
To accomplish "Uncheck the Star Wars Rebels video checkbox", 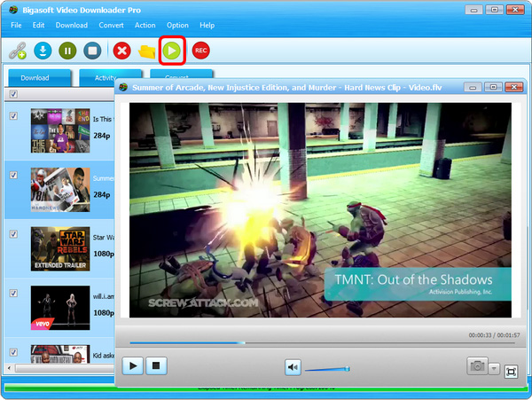I will tap(13, 234).
